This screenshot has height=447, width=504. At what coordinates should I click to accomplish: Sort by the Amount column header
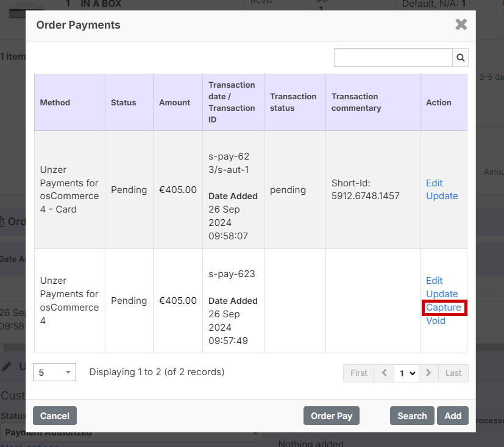coord(178,102)
